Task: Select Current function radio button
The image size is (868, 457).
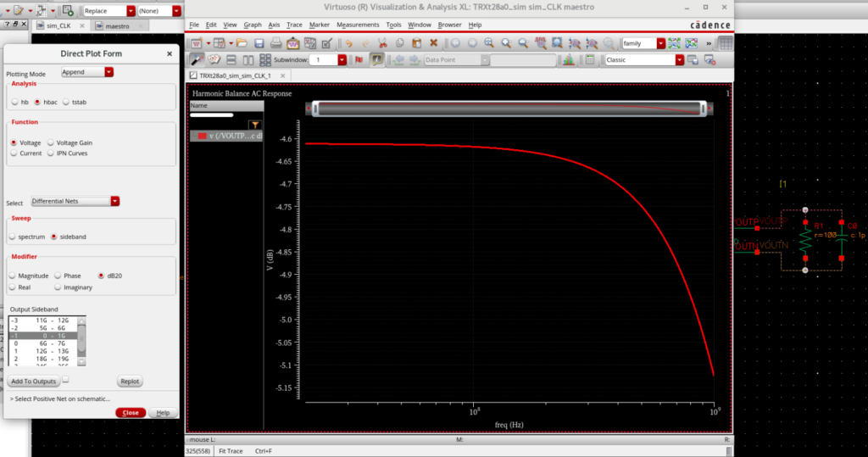Action: (14, 153)
